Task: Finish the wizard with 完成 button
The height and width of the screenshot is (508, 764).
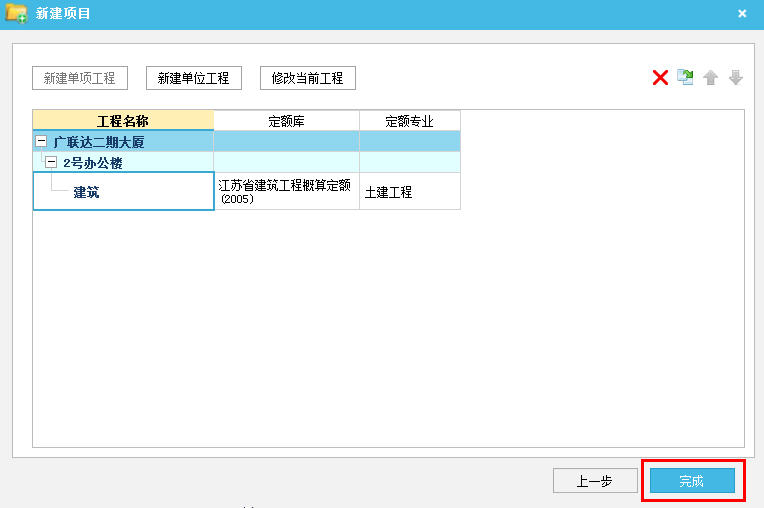Action: [692, 481]
